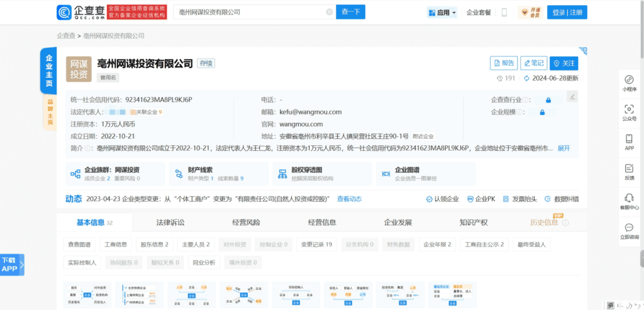The image size is (644, 310).
Task: Click 认领企业 link
Action: 442,199
